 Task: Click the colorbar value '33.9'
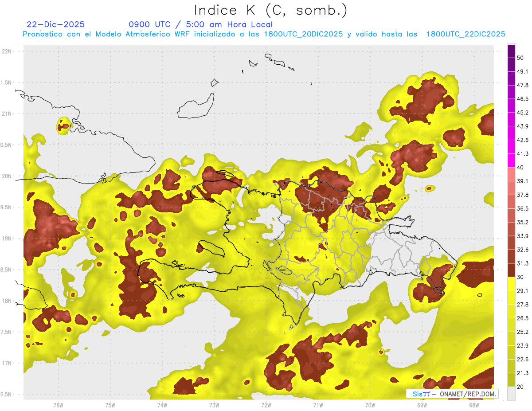click(x=523, y=236)
